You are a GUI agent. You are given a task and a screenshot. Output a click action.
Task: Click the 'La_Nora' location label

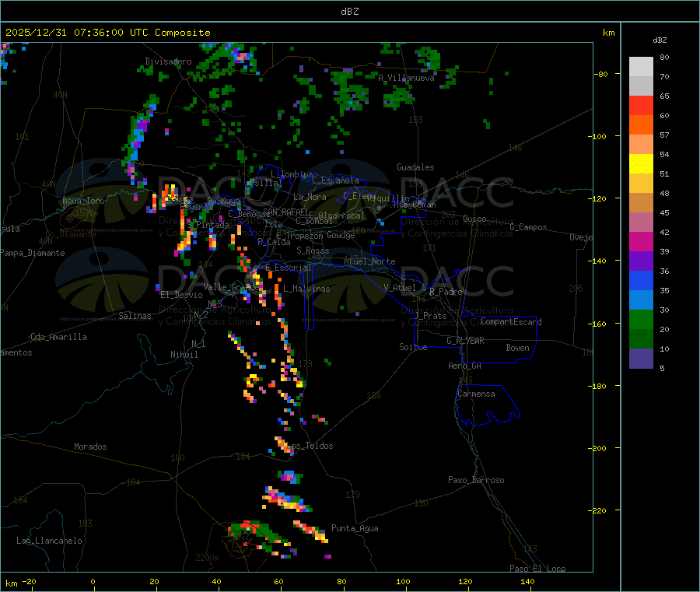pyautogui.click(x=310, y=197)
